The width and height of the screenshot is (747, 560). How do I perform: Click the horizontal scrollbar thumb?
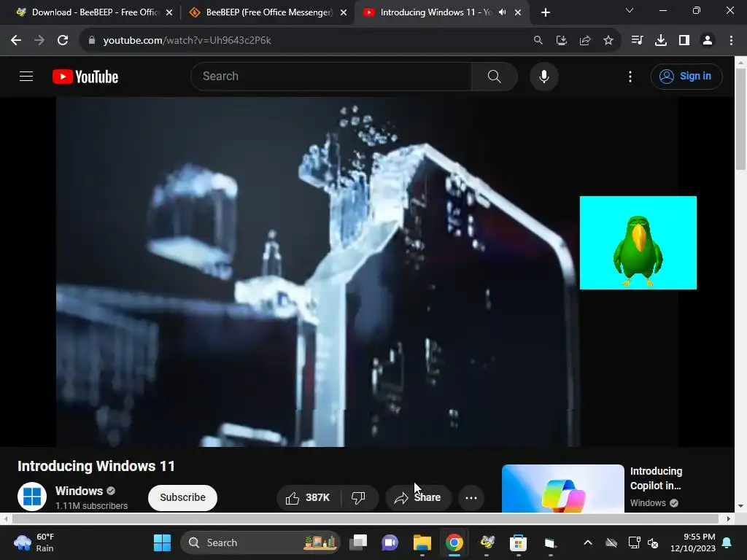pos(365,518)
